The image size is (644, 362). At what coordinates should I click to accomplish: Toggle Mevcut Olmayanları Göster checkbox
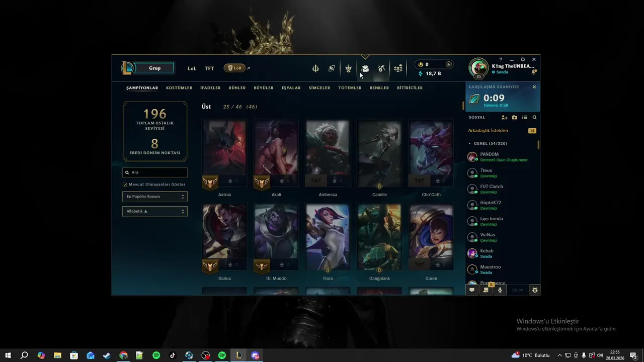click(x=125, y=185)
